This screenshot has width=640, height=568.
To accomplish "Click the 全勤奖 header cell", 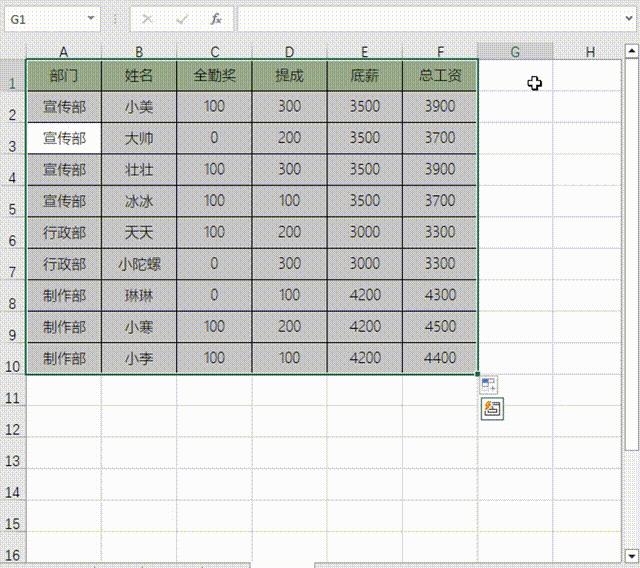I will (x=214, y=75).
